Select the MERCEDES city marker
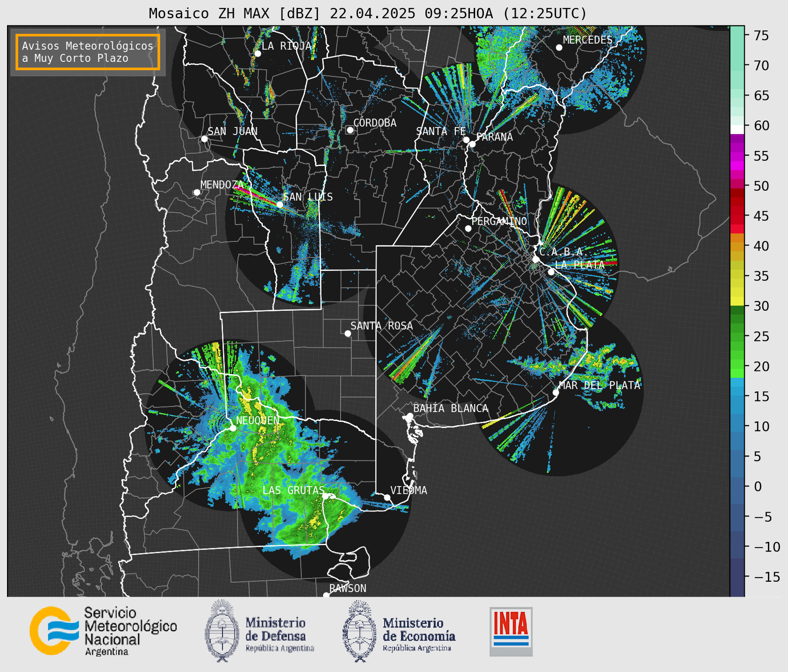This screenshot has height=672, width=788. coord(559,48)
